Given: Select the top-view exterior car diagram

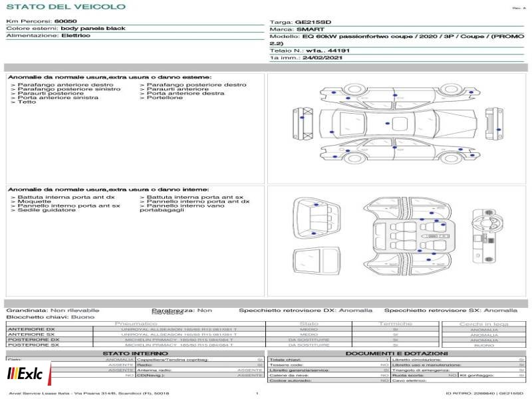Looking at the screenshot, I should [398, 124].
